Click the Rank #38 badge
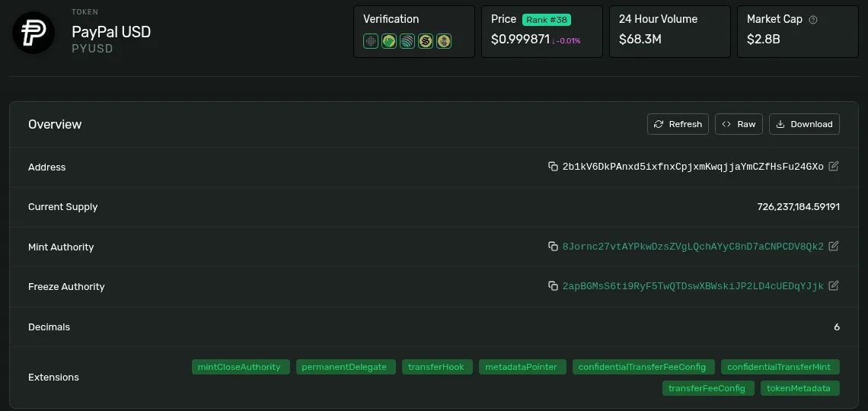Viewport: 868px width, 411px height. [547, 20]
